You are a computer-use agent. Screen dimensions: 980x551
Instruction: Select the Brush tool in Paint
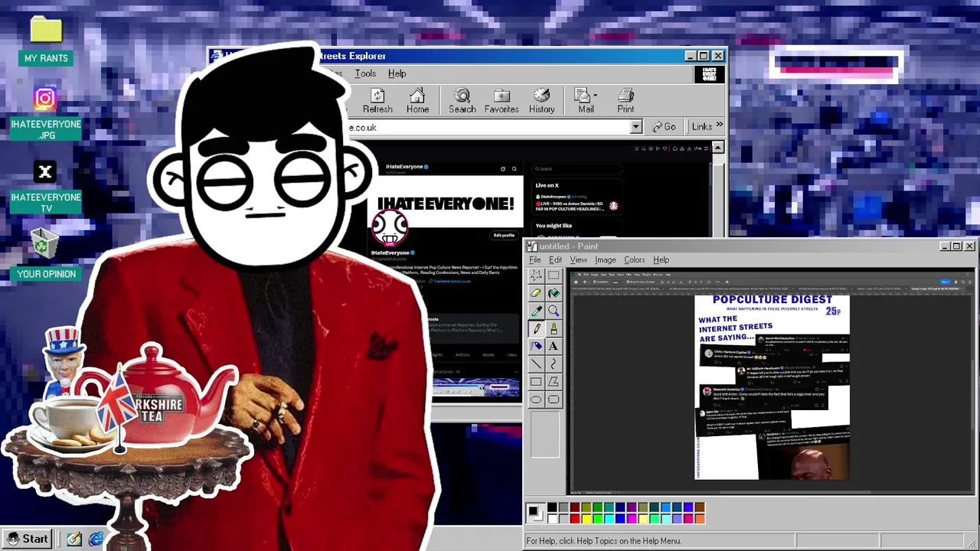(x=554, y=328)
